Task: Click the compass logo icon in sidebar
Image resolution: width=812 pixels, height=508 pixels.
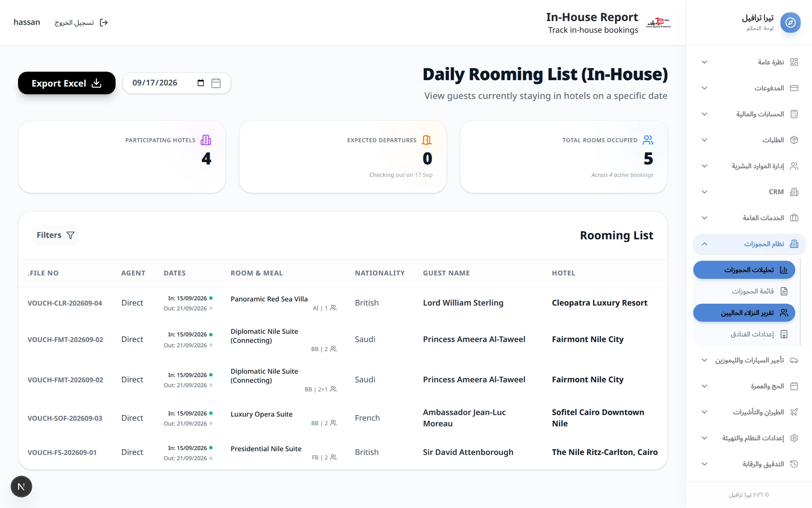Action: 790,23
